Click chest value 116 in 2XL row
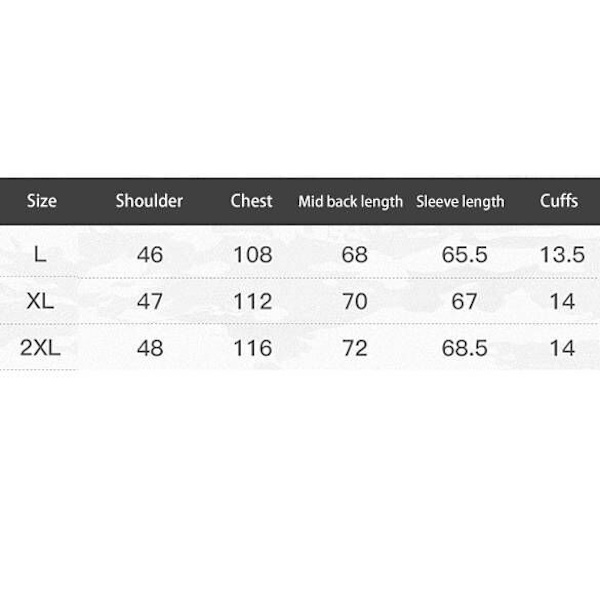This screenshot has width=600, height=600. tap(252, 348)
